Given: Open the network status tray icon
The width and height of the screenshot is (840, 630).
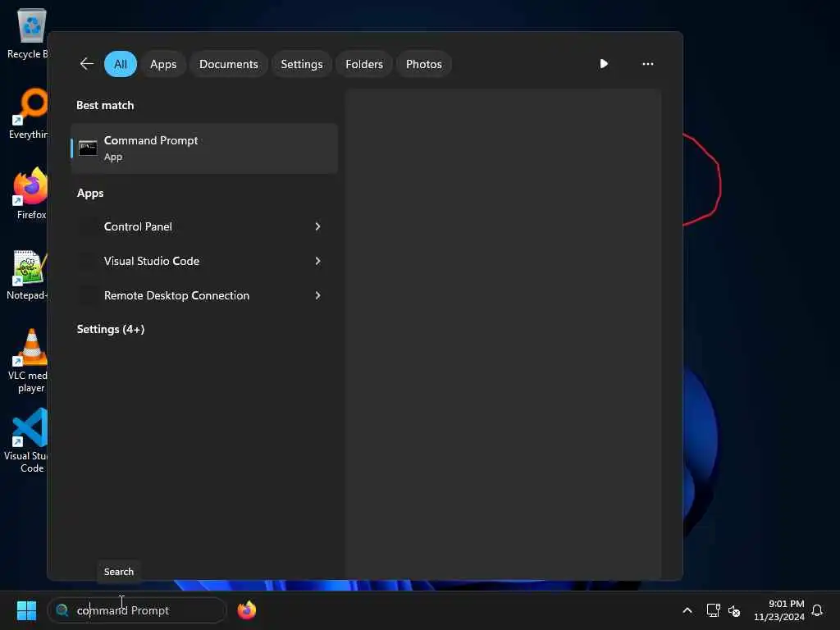Looking at the screenshot, I should pos(713,610).
